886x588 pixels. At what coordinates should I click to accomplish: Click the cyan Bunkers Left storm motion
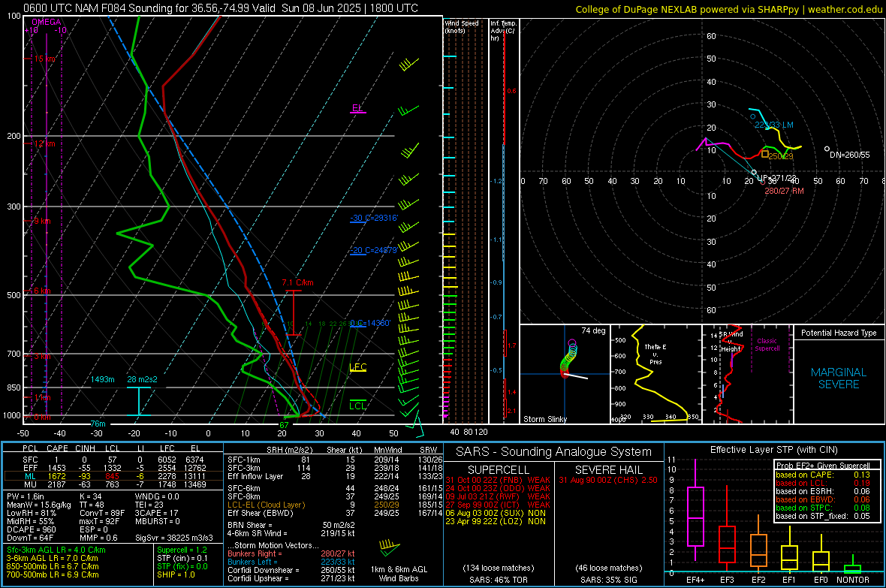291,562
